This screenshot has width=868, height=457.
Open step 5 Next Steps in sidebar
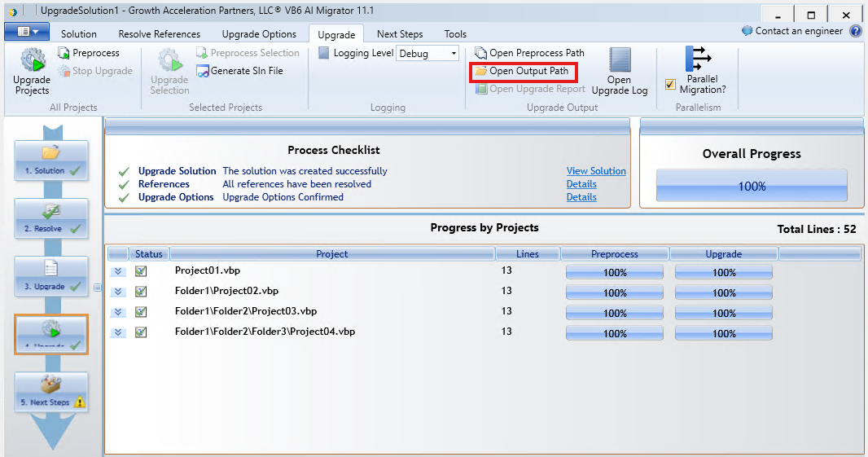click(51, 392)
